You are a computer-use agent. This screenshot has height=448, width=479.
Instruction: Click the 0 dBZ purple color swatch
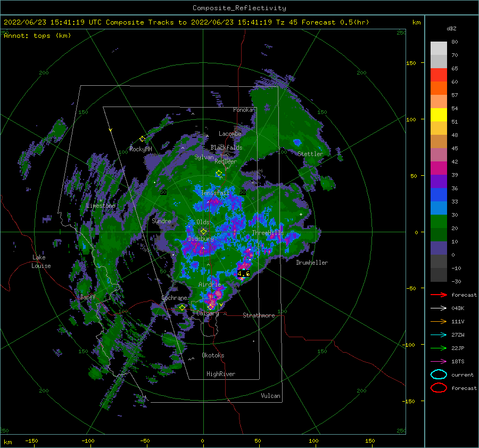[x=439, y=248]
